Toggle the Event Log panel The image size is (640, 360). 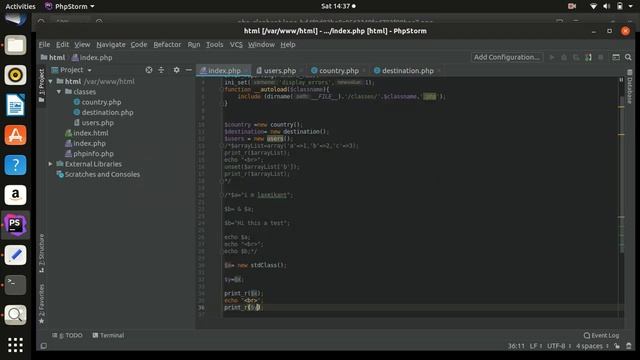pyautogui.click(x=601, y=336)
